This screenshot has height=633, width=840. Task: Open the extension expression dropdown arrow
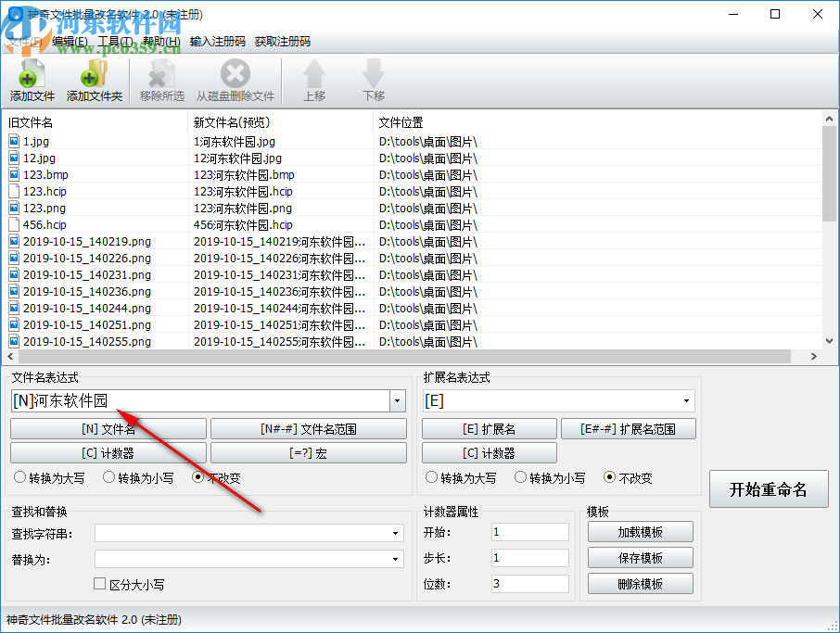point(686,400)
